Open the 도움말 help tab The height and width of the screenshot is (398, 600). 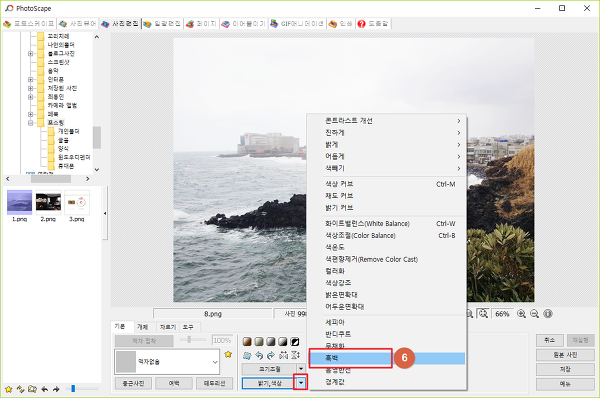point(373,24)
